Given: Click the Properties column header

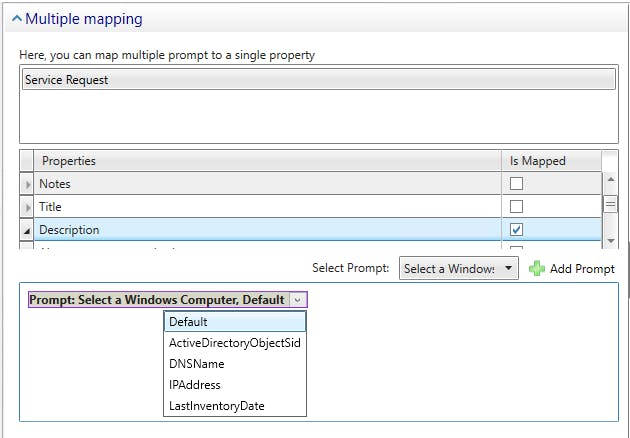Looking at the screenshot, I should [x=268, y=161].
